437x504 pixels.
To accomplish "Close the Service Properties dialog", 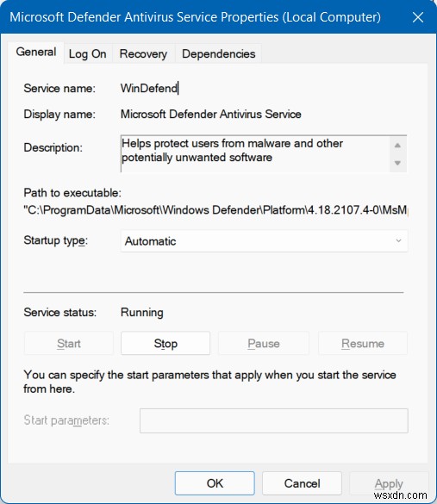I will (418, 17).
